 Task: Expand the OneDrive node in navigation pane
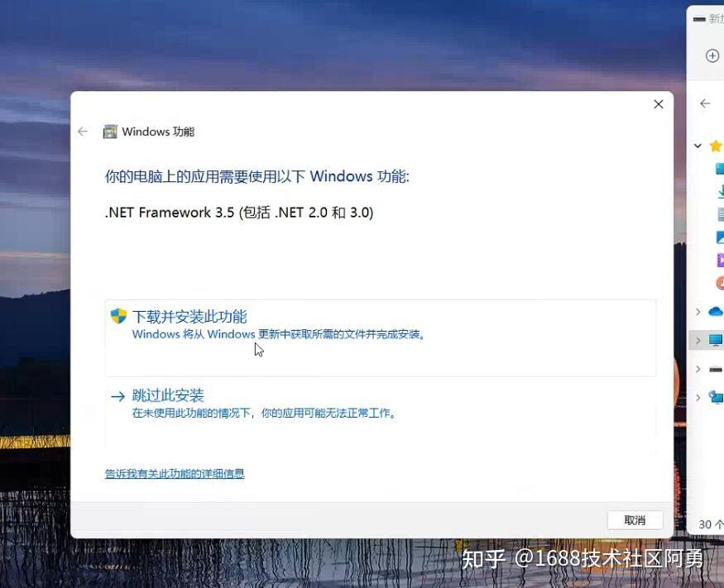[699, 312]
